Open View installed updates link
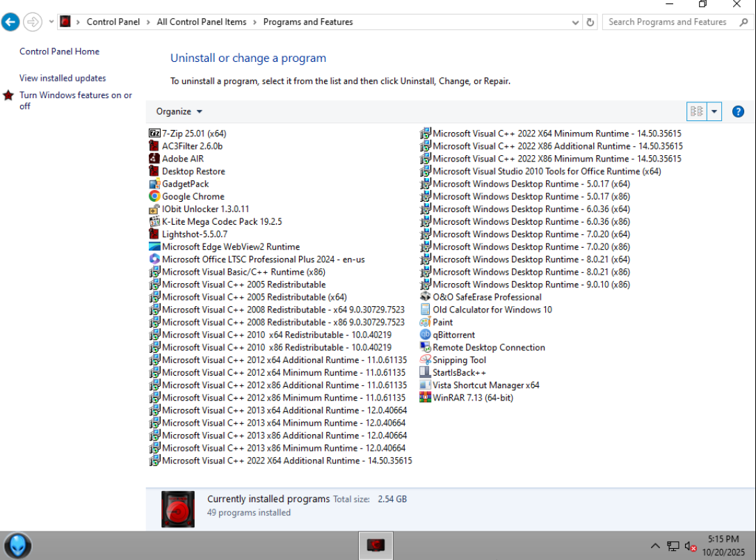The width and height of the screenshot is (756, 560). coord(63,78)
